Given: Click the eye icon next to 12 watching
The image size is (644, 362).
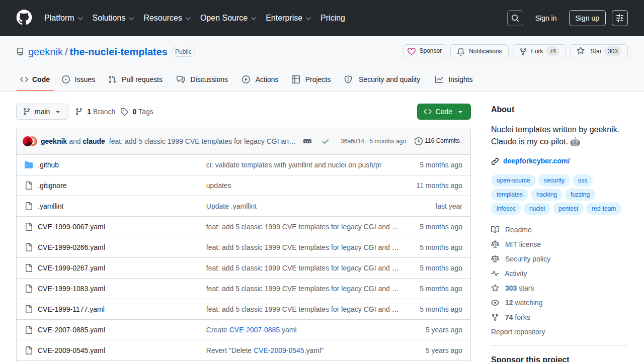Looking at the screenshot, I should click(x=495, y=303).
